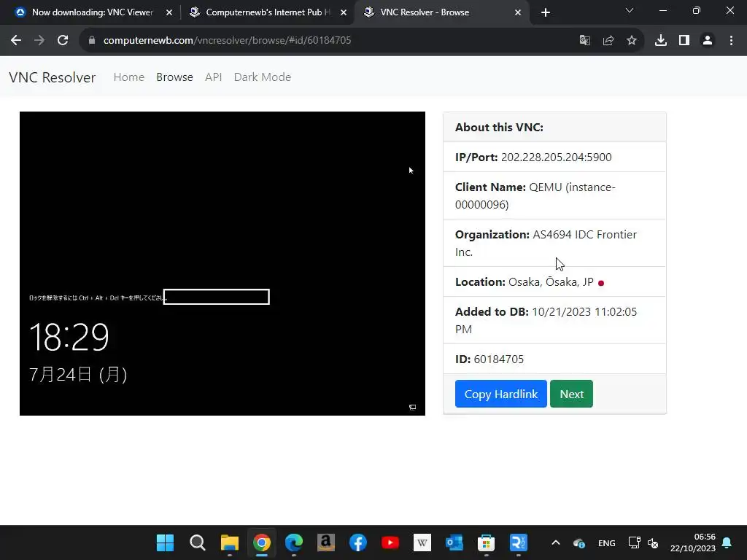Toggle Dark Mode in the navbar

[x=263, y=77]
